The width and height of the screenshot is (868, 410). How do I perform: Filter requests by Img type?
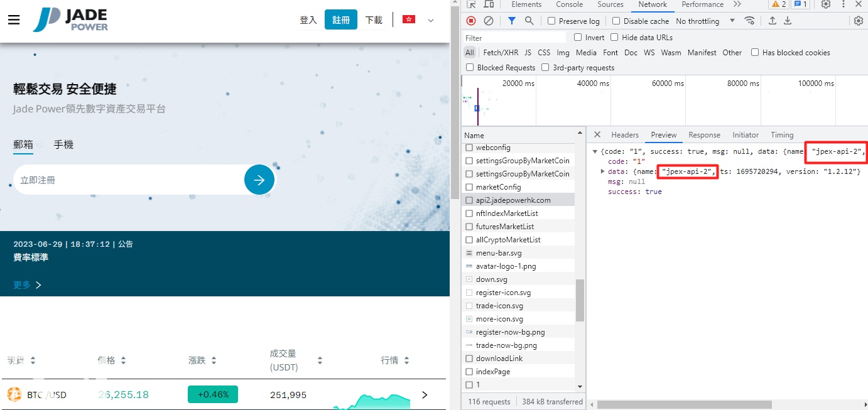(563, 53)
